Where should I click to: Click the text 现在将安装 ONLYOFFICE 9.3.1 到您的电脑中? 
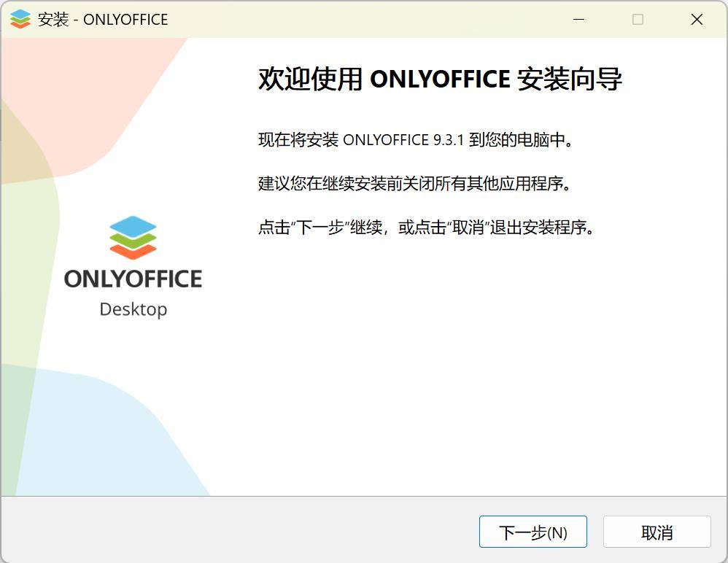(416, 140)
